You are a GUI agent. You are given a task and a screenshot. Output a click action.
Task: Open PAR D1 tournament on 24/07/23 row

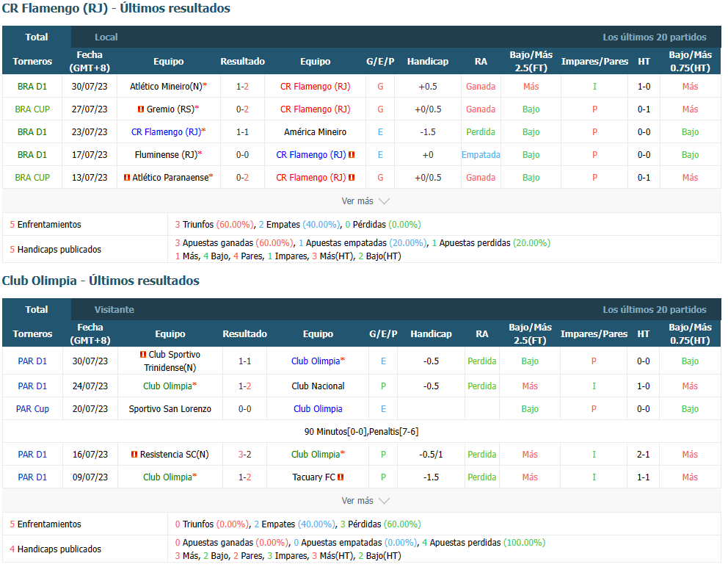32,386
